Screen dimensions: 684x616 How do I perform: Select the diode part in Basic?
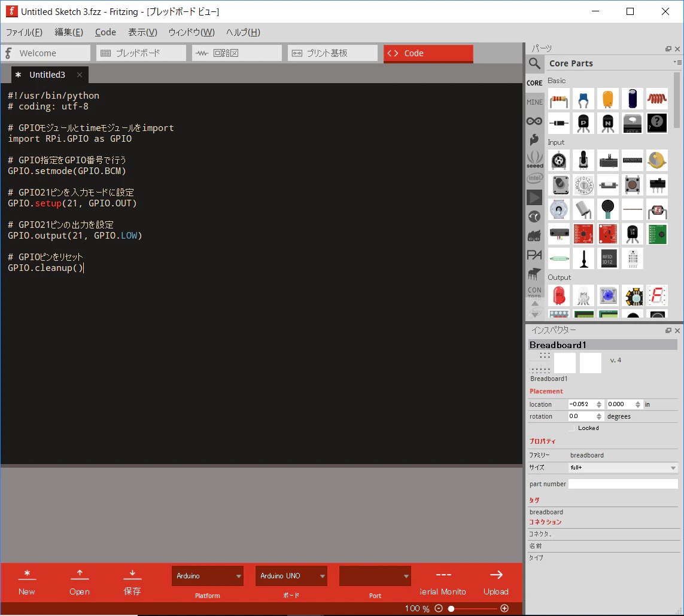point(559,123)
